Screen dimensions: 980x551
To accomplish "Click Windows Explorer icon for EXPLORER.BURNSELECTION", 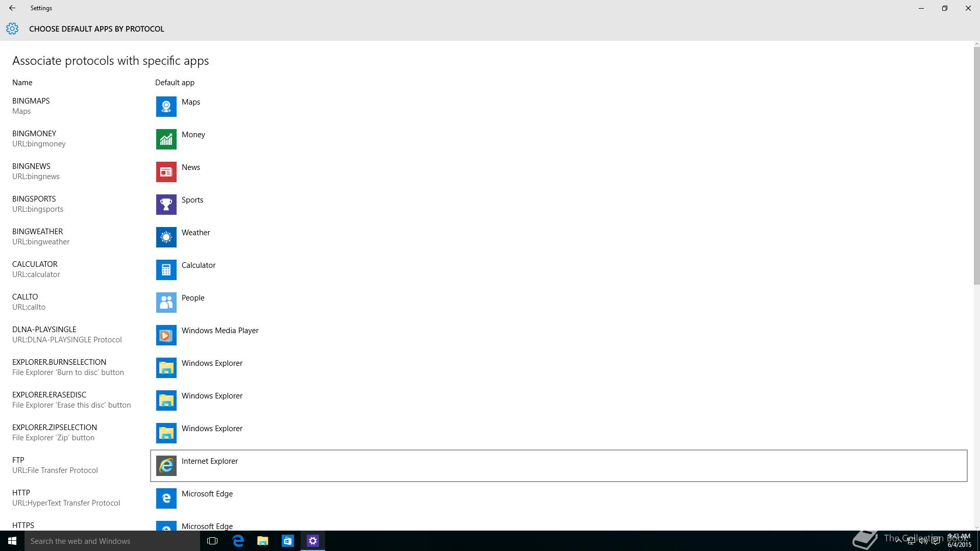I will 166,368.
